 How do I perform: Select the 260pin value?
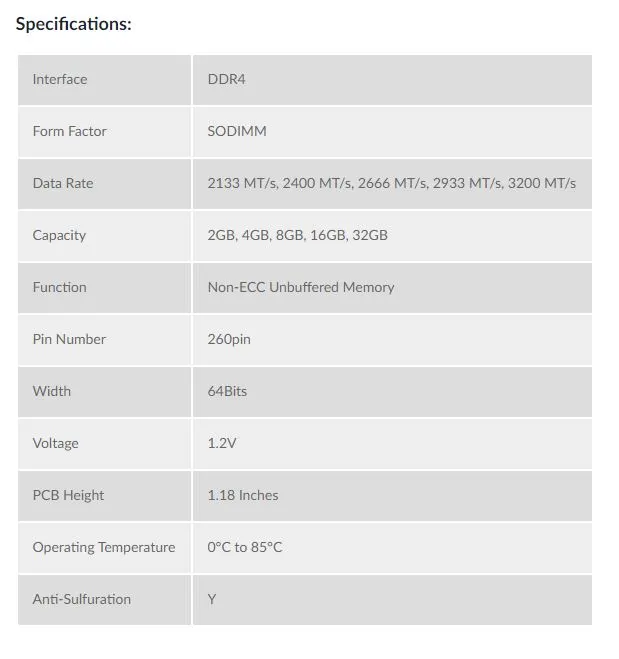pos(229,339)
